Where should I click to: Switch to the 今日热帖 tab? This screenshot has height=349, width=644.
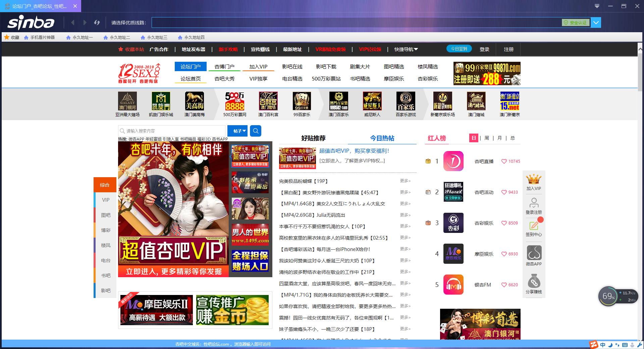tap(382, 138)
